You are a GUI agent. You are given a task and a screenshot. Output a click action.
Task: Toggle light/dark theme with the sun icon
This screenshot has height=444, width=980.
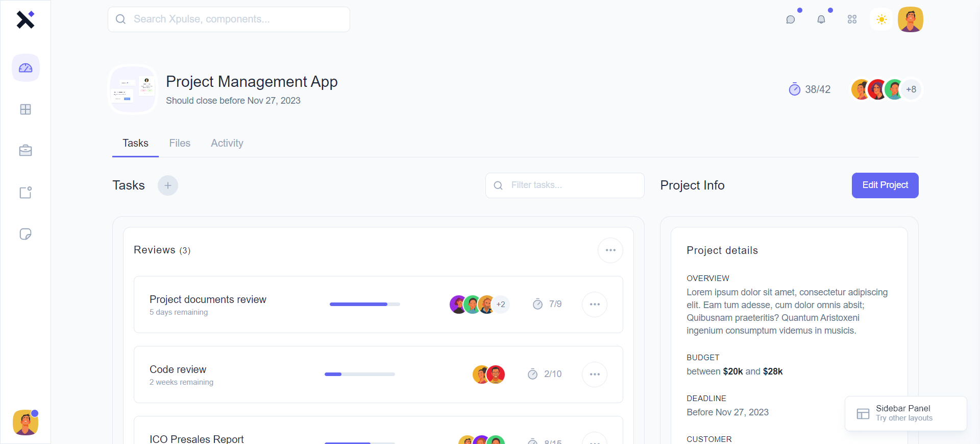click(881, 19)
